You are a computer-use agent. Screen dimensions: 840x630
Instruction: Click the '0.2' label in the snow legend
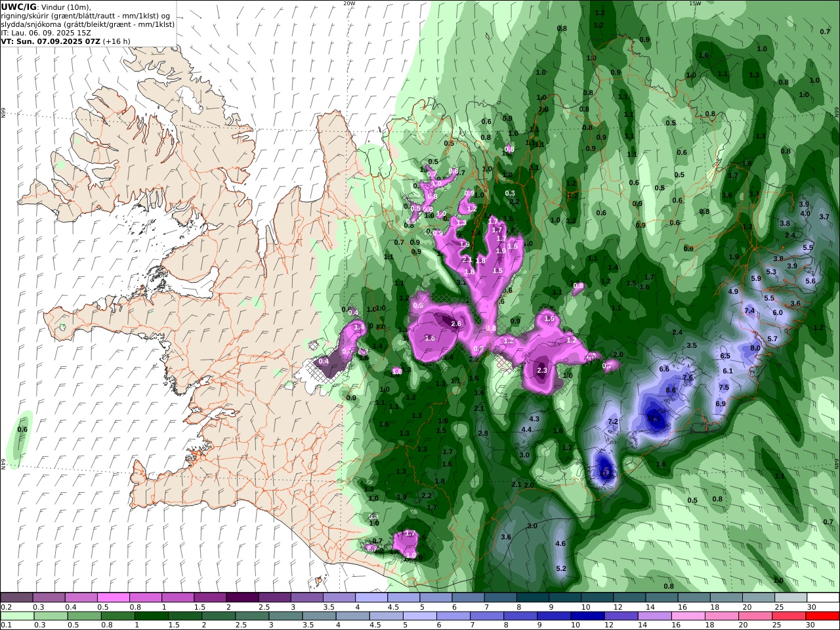pos(6,607)
